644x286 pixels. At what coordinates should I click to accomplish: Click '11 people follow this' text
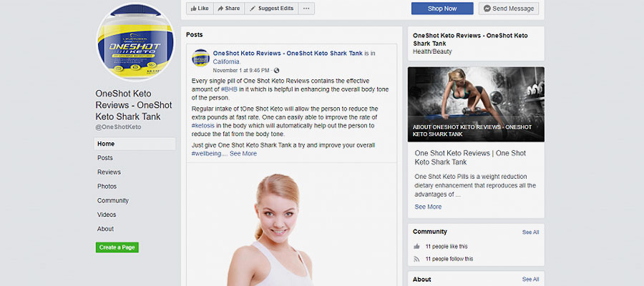[x=449, y=259]
